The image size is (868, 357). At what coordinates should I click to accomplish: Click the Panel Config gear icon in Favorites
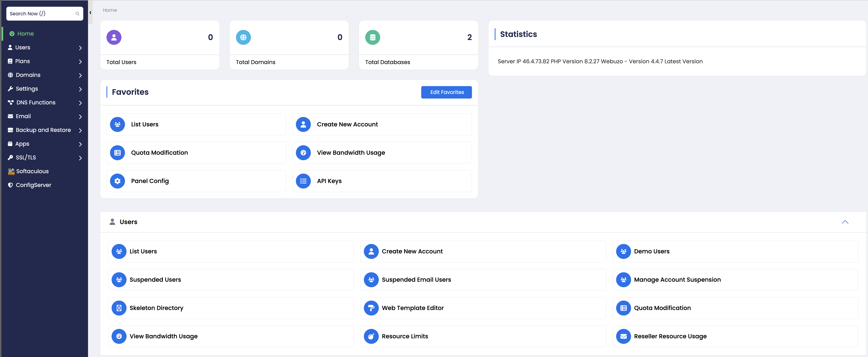[118, 181]
